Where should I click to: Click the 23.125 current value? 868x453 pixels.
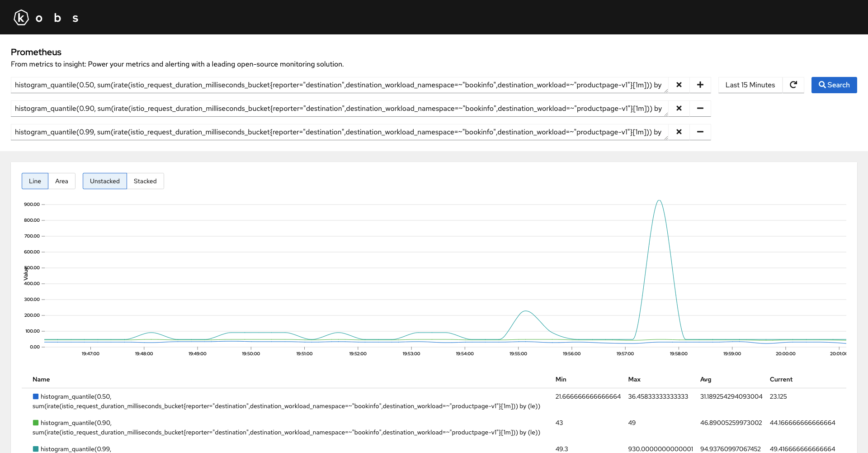click(778, 396)
